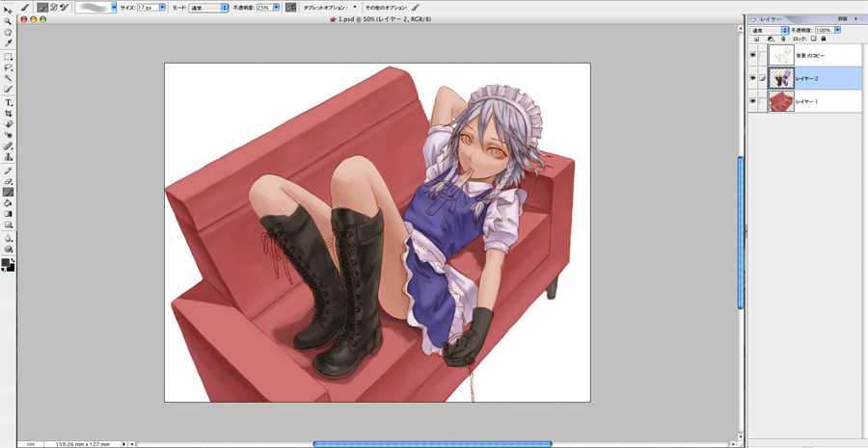Click the vertical scrollbar thumb
This screenshot has height=448, width=868.
pyautogui.click(x=741, y=233)
